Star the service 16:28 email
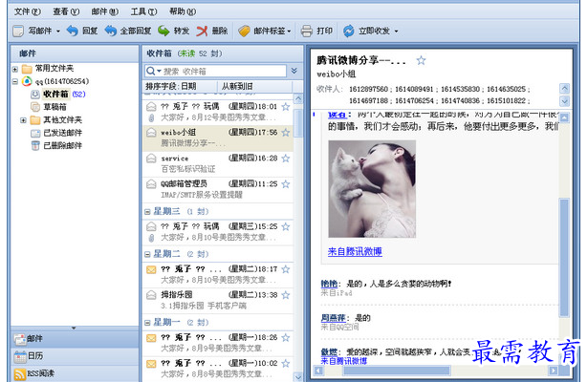This screenshot has height=382, width=588. 286,159
